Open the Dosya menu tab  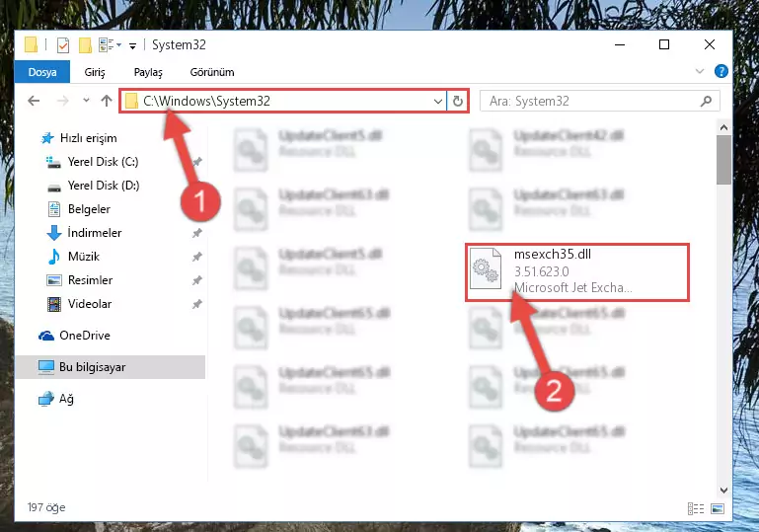pyautogui.click(x=42, y=72)
